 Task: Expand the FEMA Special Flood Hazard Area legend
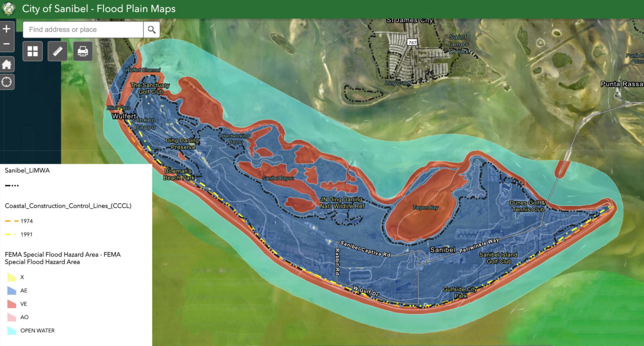62,258
